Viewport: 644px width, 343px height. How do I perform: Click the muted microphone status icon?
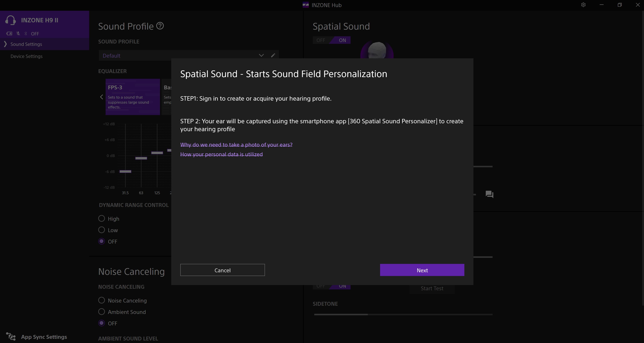pyautogui.click(x=18, y=34)
